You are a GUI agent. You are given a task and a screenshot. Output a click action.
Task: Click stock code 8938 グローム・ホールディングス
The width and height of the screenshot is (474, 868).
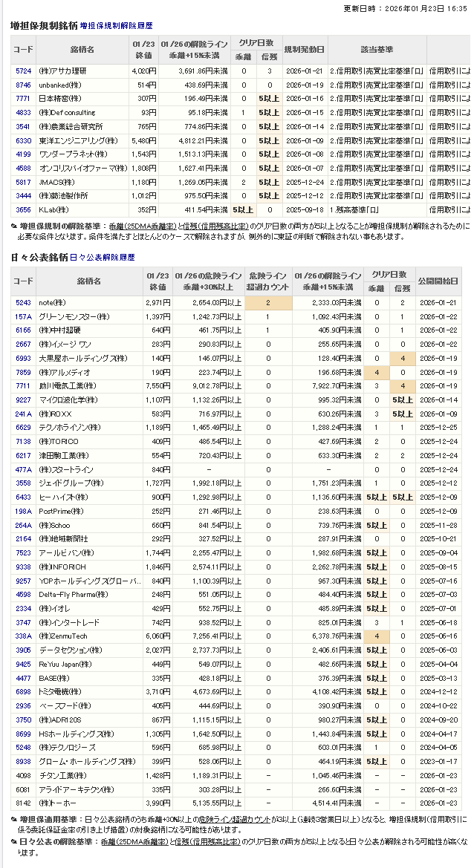[x=23, y=761]
